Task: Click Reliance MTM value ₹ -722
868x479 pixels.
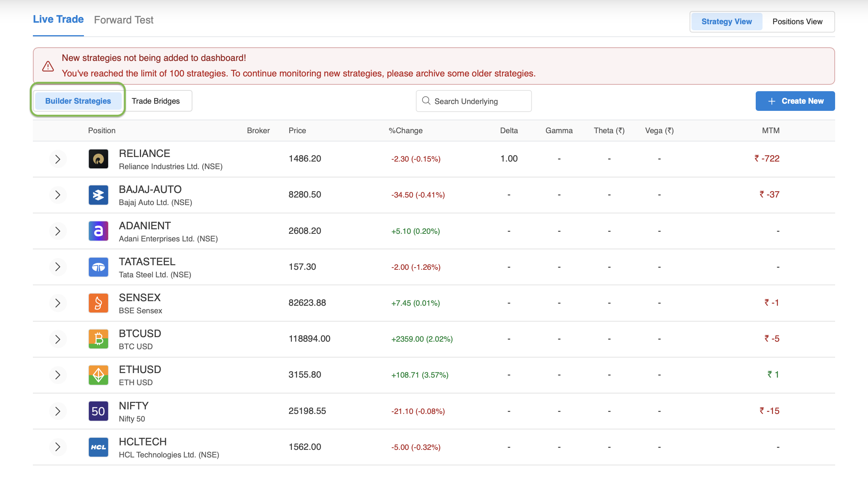Action: click(767, 159)
